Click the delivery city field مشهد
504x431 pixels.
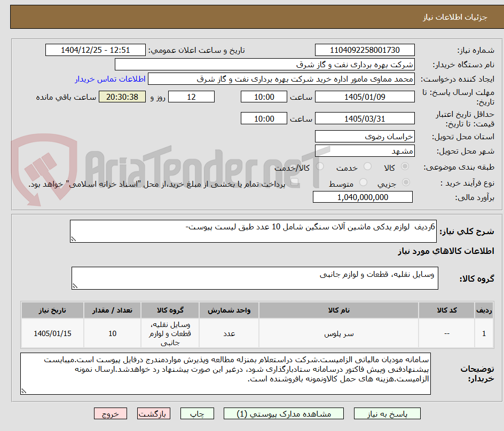(x=365, y=150)
